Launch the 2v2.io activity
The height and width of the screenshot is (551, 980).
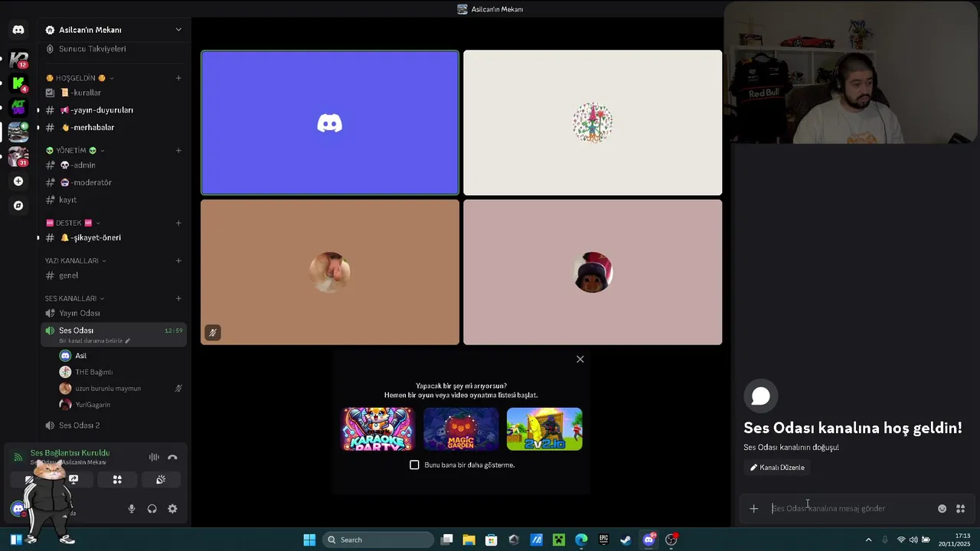coord(544,429)
